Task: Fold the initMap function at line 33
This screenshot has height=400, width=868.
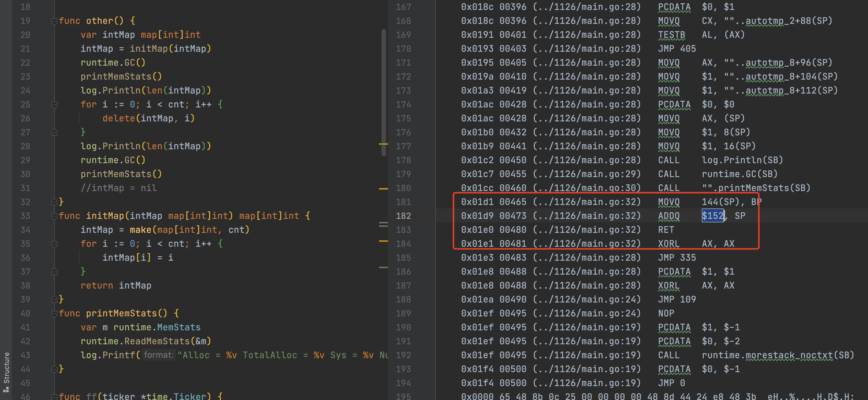Action: coord(54,216)
